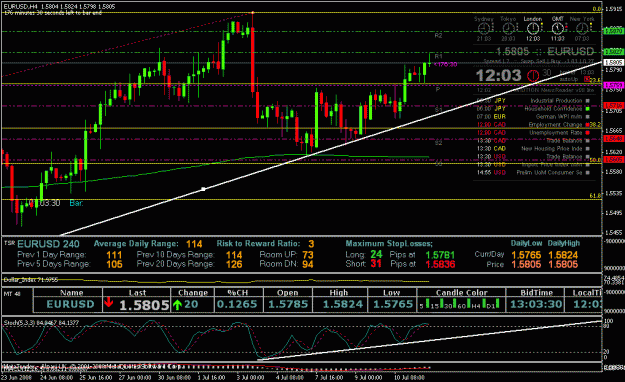Viewport: 625px width, 382px height.
Task: Click the GMT clock face
Action: (557, 29)
